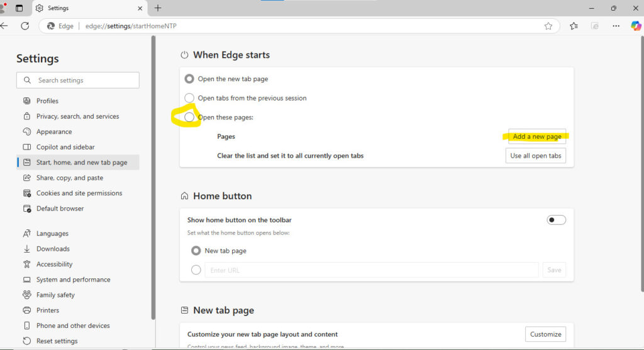Click the Reset settings icon
The image size is (644, 350).
26,341
